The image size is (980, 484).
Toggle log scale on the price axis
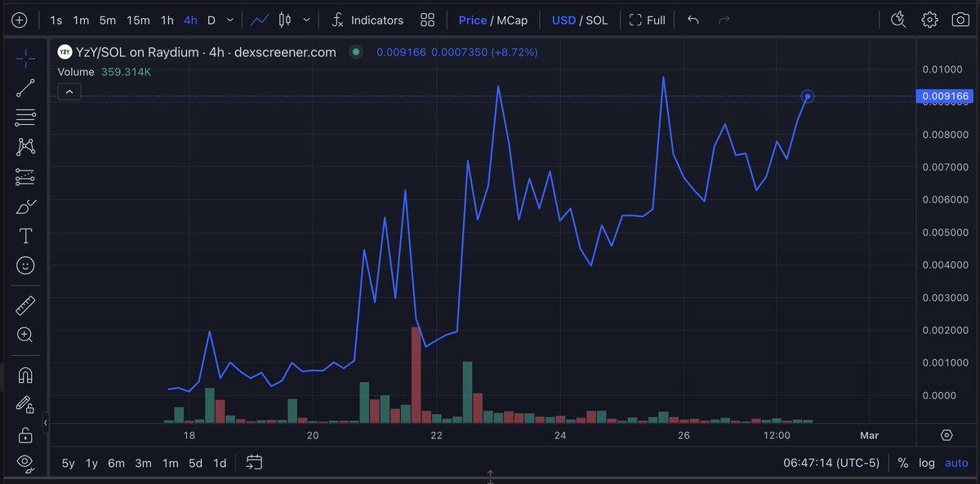tap(926, 463)
